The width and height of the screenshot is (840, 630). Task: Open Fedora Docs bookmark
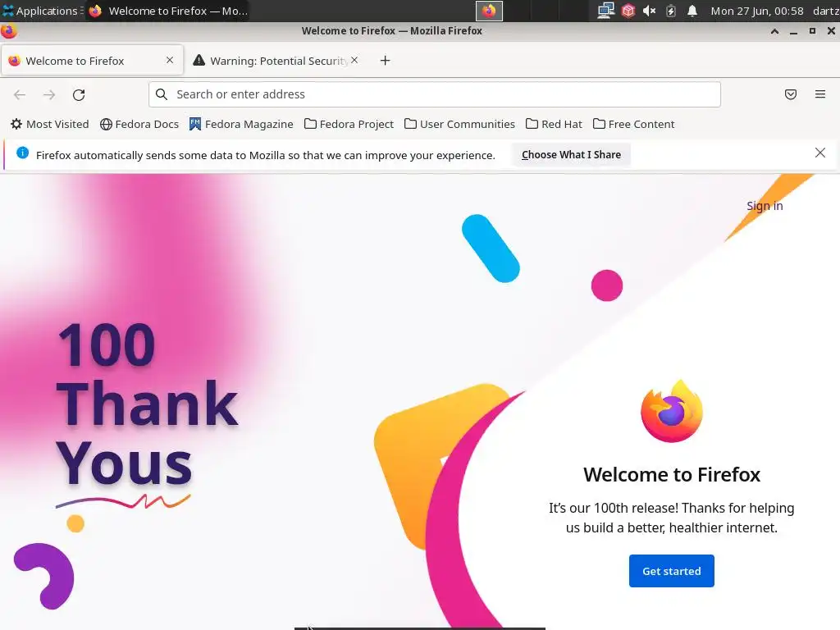(x=139, y=125)
